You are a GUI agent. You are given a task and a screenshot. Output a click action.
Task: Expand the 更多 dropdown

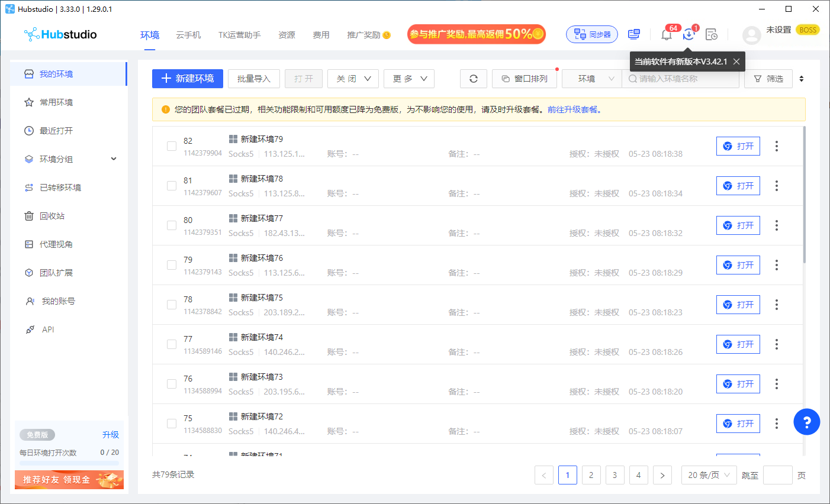409,79
